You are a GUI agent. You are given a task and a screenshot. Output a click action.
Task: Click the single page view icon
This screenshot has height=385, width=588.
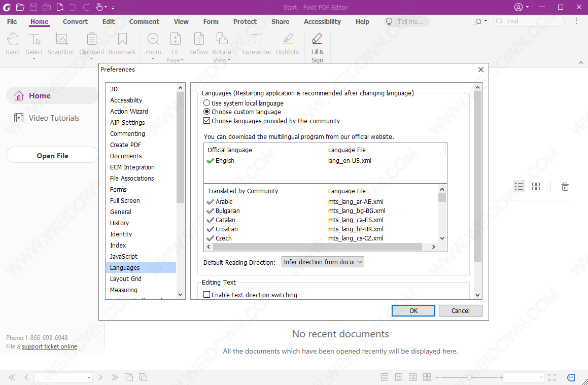point(385,377)
